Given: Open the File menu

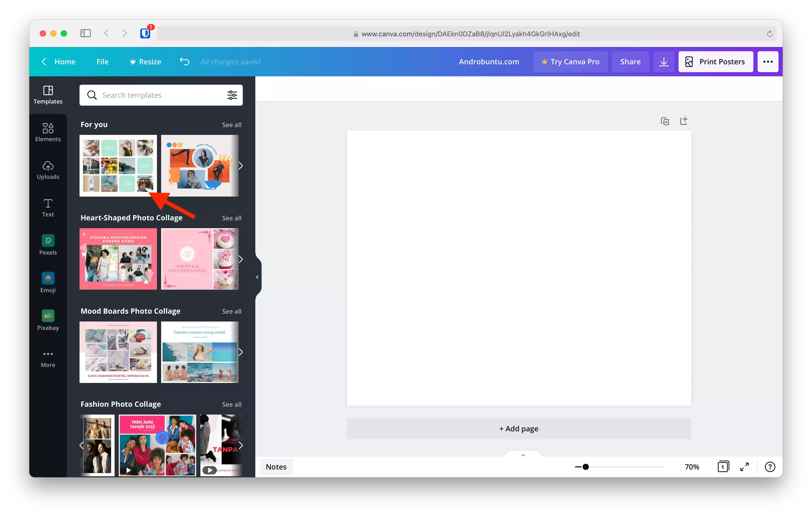Looking at the screenshot, I should tap(103, 61).
